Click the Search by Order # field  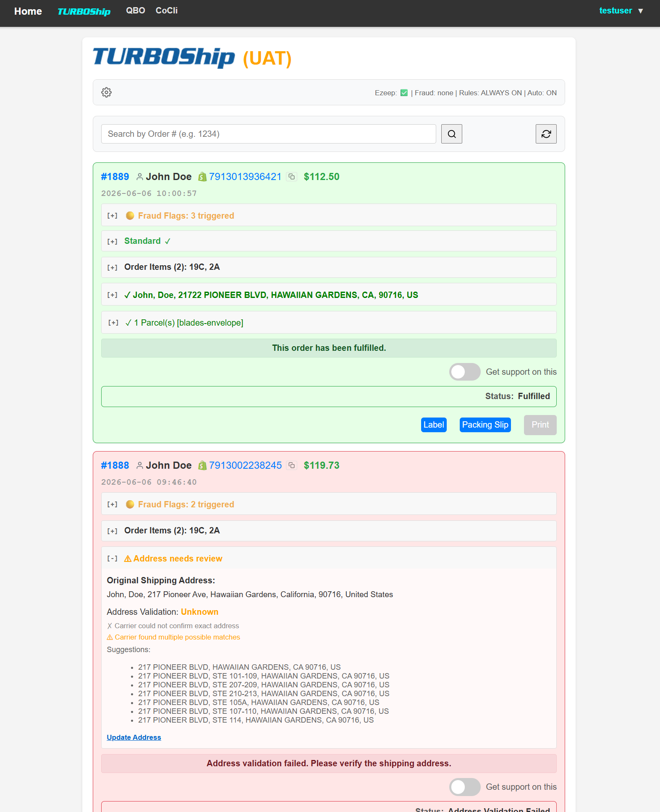click(269, 134)
